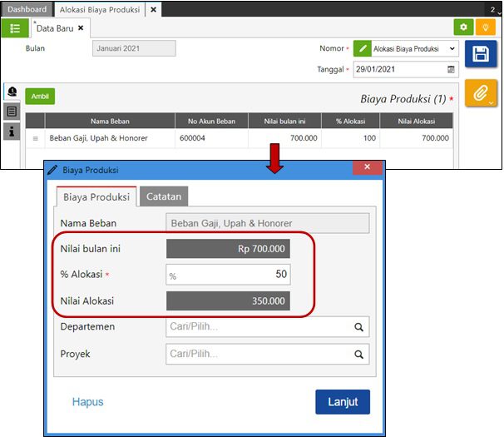504x437 pixels.
Task: Close the Data Baru tab
Action: coord(81,28)
